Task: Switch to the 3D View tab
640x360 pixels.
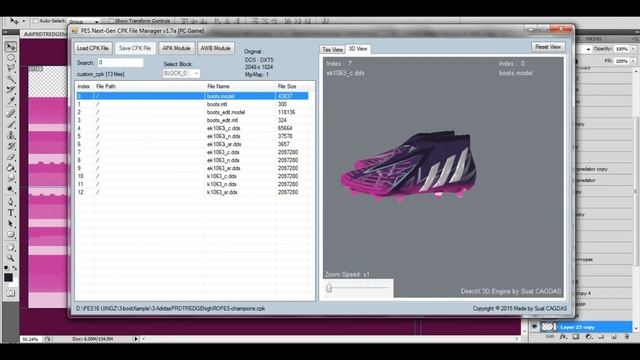Action: point(358,49)
